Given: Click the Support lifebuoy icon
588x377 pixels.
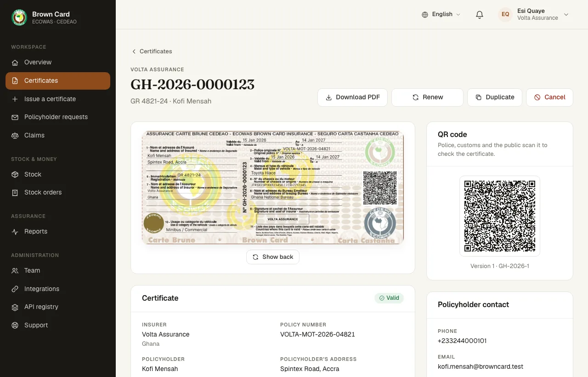Looking at the screenshot, I should (x=15, y=326).
